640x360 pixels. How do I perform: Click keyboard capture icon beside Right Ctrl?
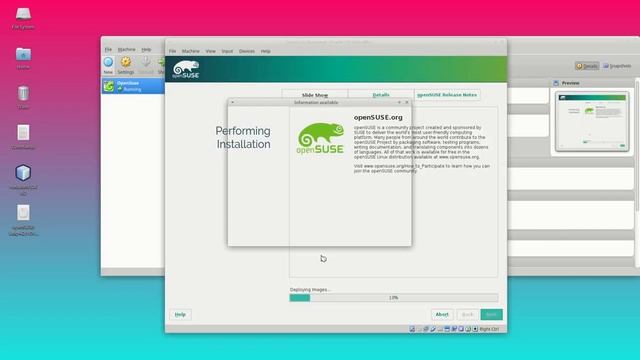475,329
